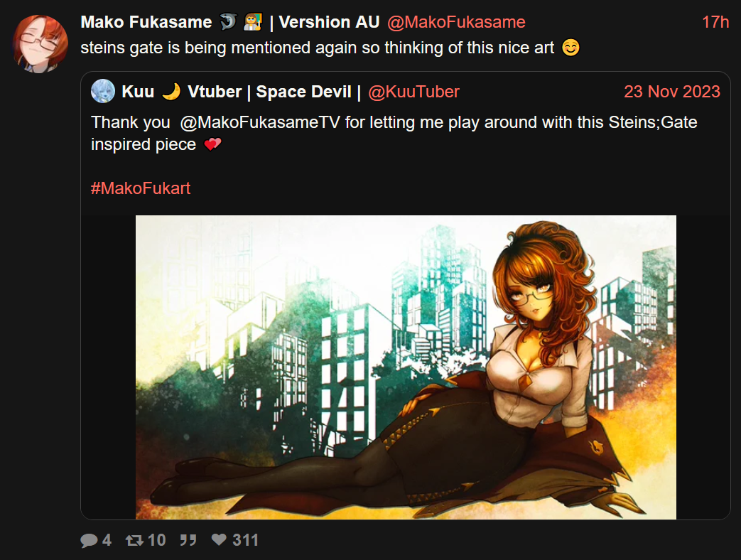Click the smiling face emoji in tweet
The image size is (741, 560).
click(x=571, y=48)
